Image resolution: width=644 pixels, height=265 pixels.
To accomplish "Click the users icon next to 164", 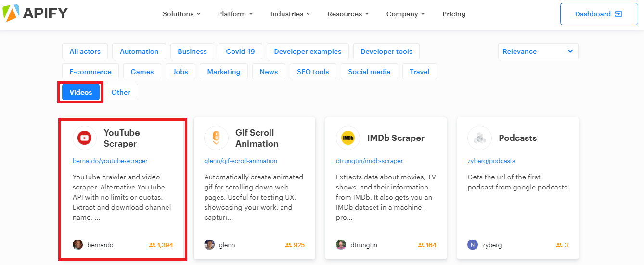I will click(x=421, y=245).
